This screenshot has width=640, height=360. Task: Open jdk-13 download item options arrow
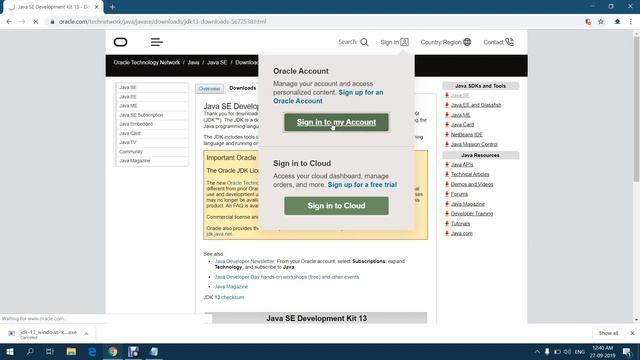pos(86,334)
